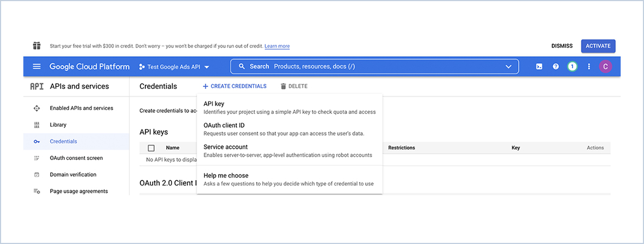Expand the Test Google Ads API project selector

pos(174,67)
